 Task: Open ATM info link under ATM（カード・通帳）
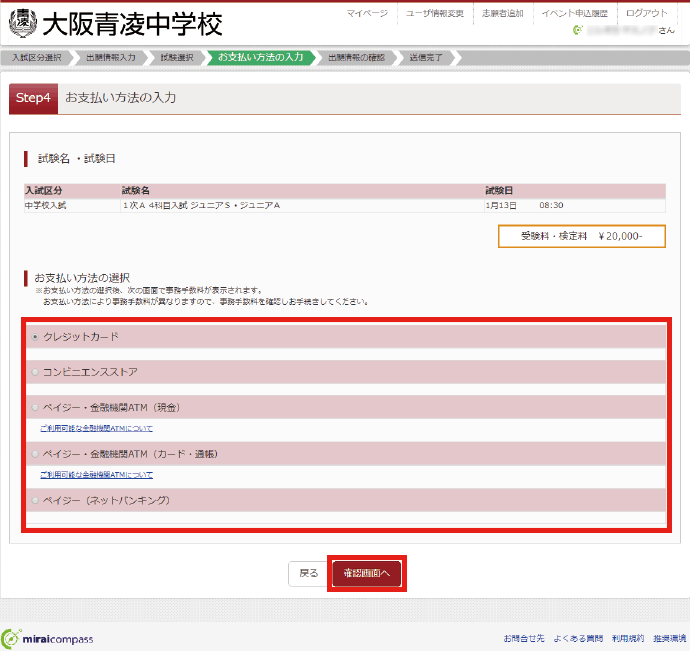tap(96, 475)
